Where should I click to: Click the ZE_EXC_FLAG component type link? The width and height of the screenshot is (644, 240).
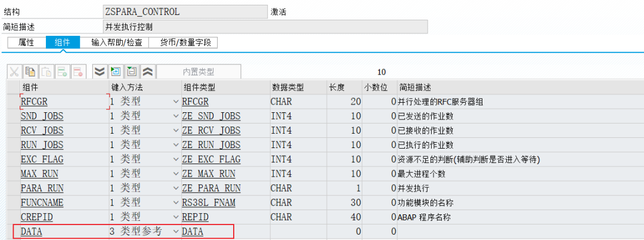[x=211, y=159]
